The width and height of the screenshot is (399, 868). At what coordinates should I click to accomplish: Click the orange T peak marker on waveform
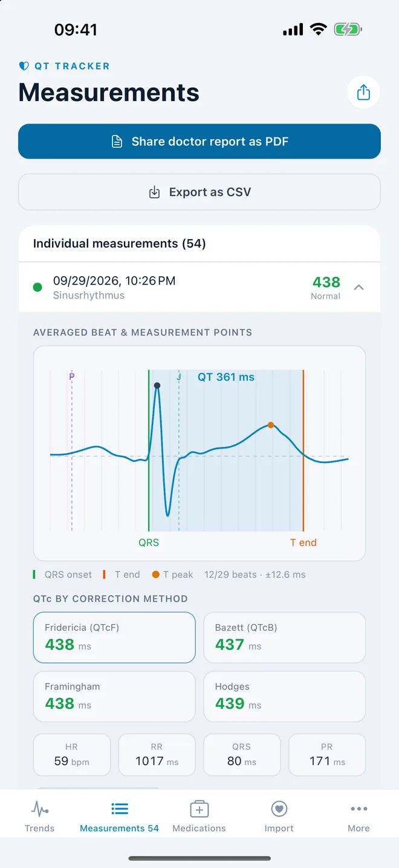[x=271, y=425]
